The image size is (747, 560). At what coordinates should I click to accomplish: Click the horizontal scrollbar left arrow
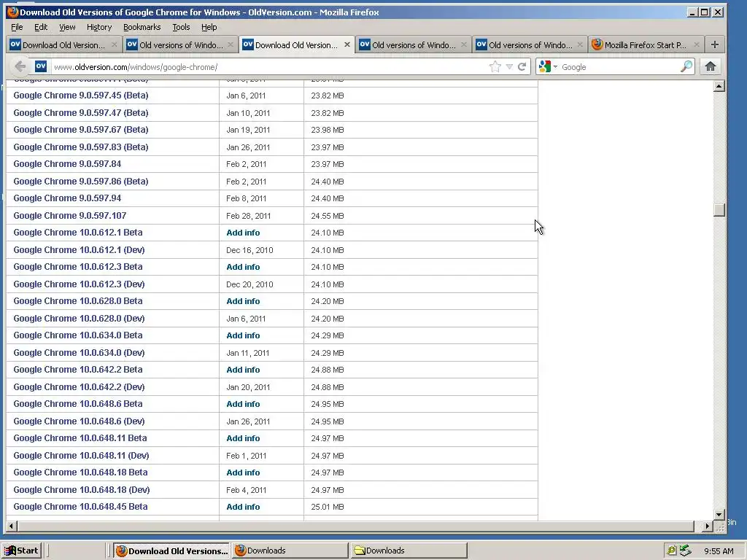pos(12,526)
